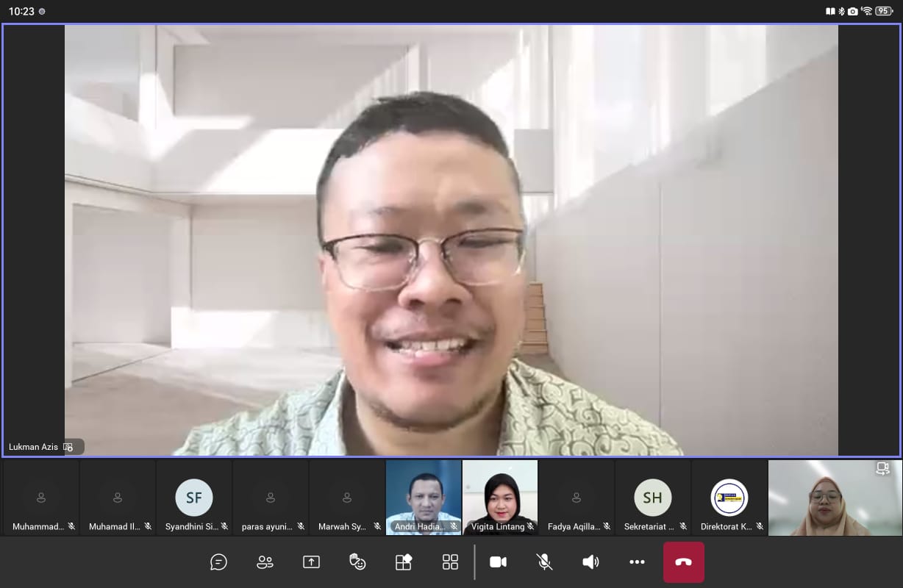
Task: Select the SH Sekretariat participant tile
Action: click(x=653, y=498)
